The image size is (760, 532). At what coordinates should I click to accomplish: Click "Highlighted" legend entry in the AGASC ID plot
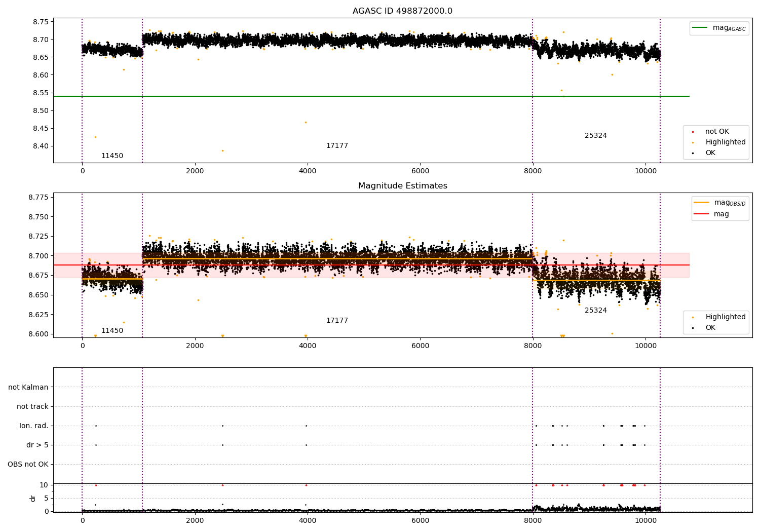[719, 142]
